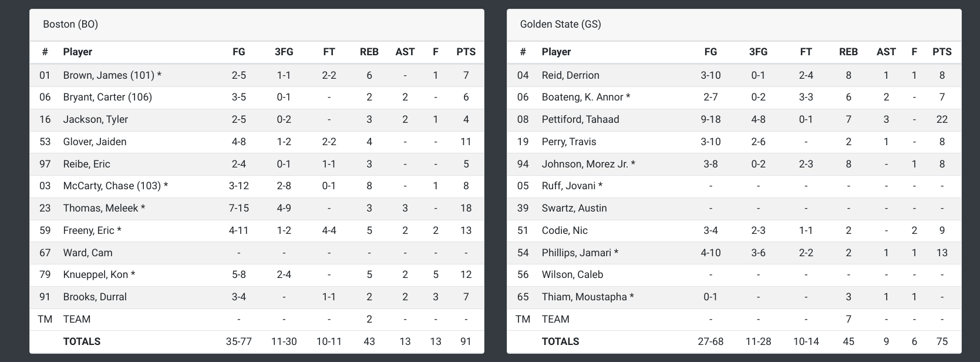Image resolution: width=980 pixels, height=362 pixels.
Task: Click McCarty, Chase (103) row
Action: pos(257,186)
